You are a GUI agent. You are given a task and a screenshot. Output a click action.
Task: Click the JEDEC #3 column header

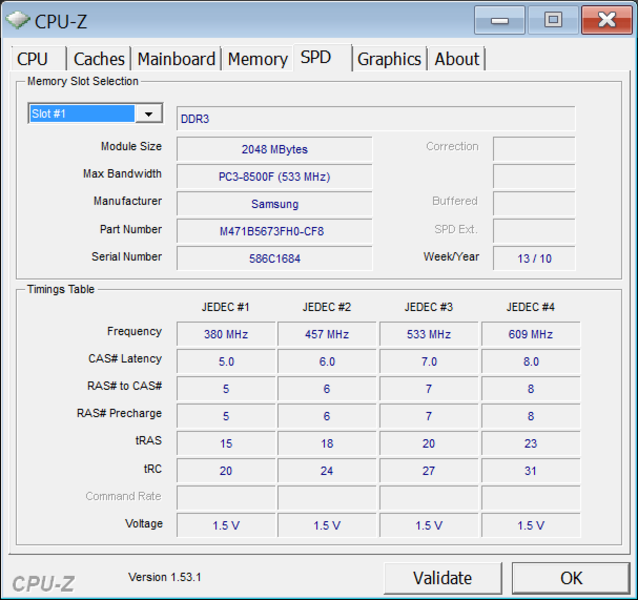coord(428,307)
